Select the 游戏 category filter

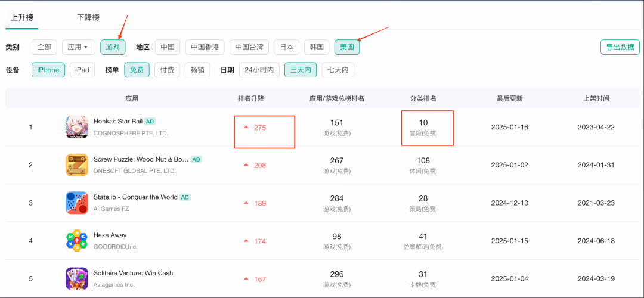113,47
